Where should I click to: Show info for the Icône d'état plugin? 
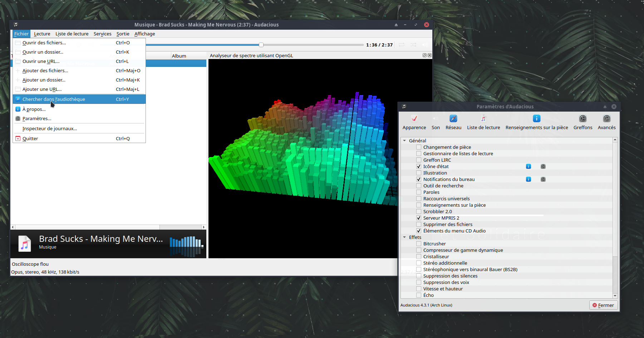528,166
